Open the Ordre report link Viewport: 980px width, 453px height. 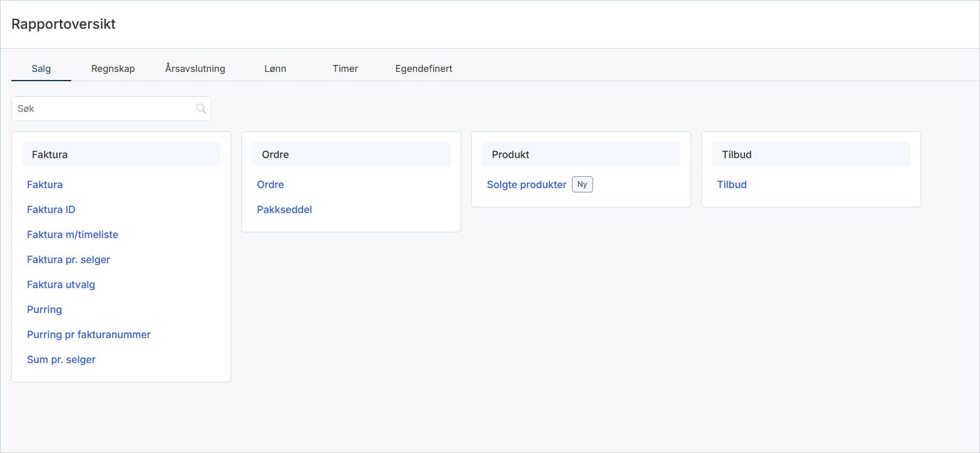point(271,185)
